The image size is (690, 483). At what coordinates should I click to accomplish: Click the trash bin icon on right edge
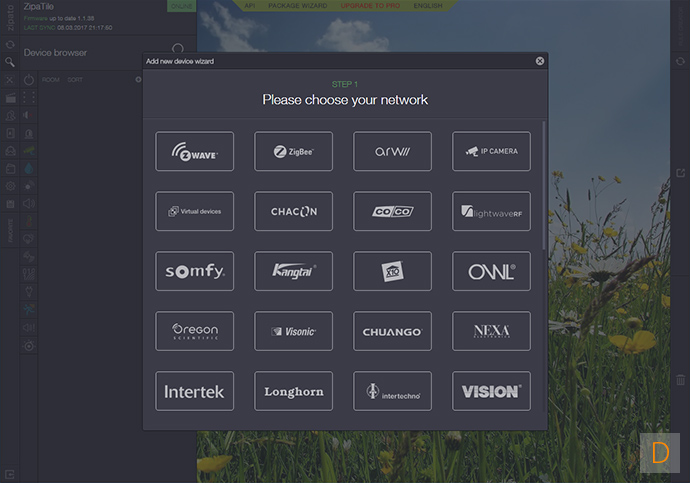680,379
